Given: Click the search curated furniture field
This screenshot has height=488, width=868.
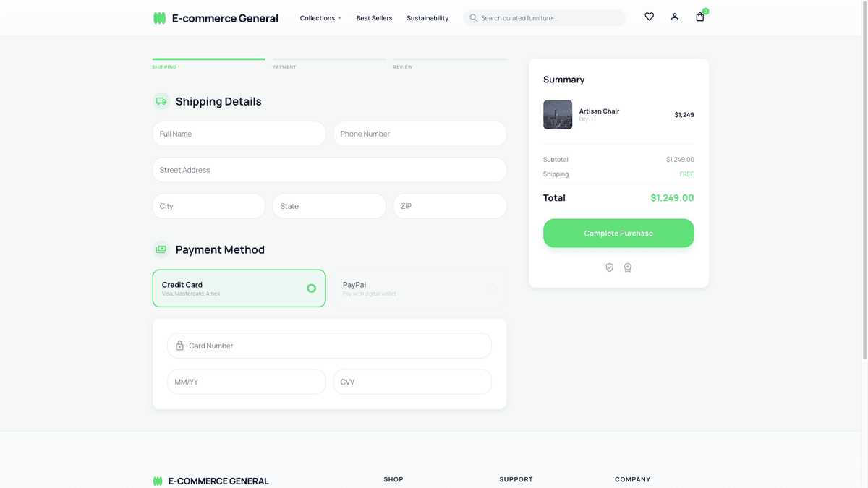Looking at the screenshot, I should tap(544, 17).
